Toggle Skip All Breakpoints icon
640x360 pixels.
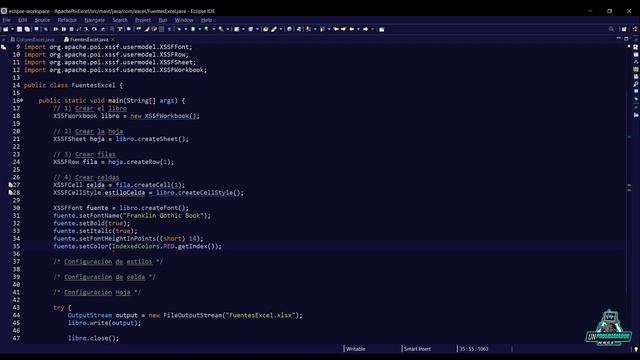click(x=46, y=29)
